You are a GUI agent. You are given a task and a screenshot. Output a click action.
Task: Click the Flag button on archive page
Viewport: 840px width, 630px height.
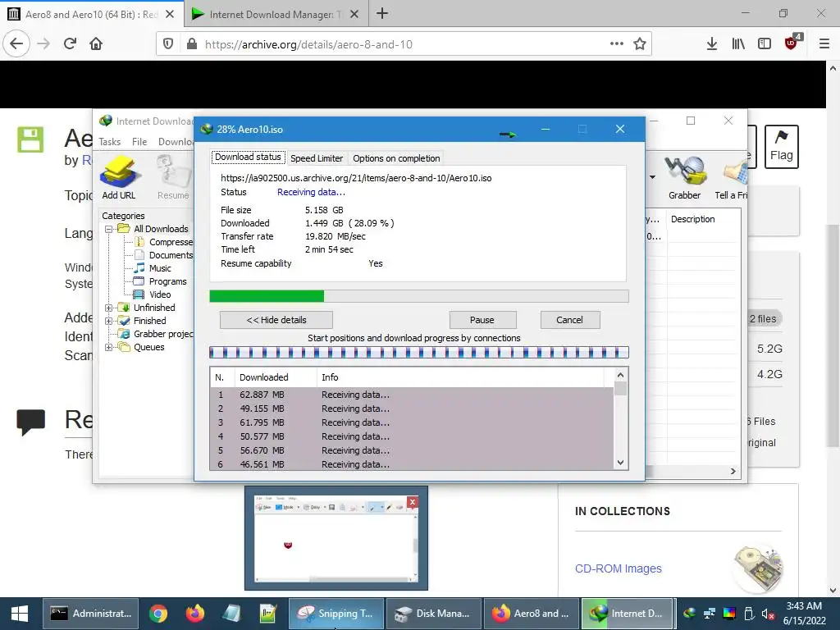(782, 146)
